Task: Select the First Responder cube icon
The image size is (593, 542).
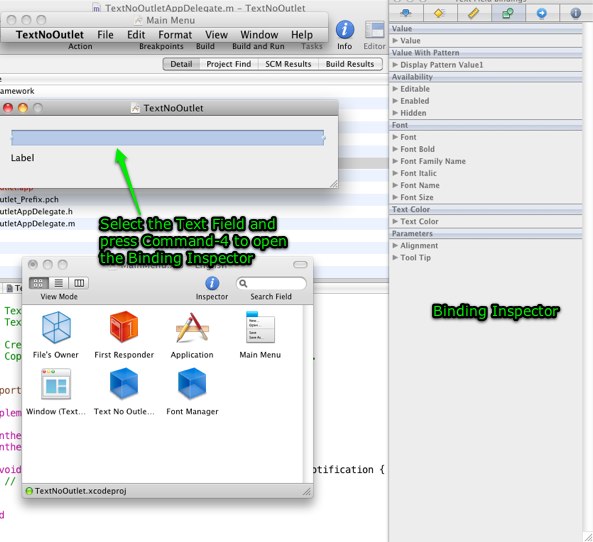Action: [124, 327]
